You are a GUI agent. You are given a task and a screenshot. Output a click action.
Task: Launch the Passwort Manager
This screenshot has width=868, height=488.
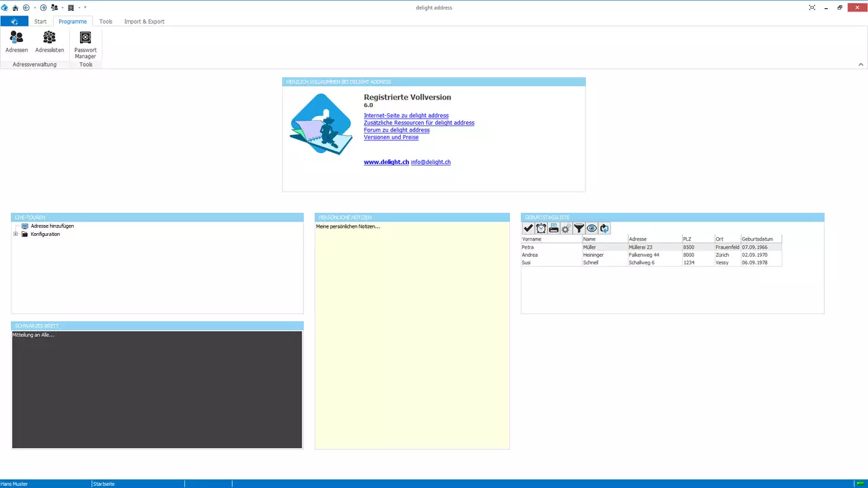click(85, 45)
